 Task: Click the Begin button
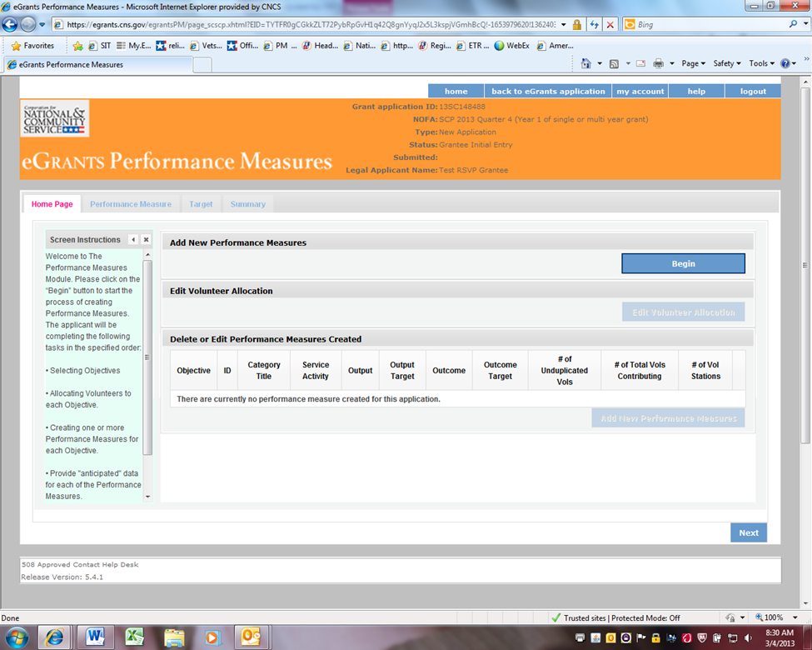click(x=683, y=263)
